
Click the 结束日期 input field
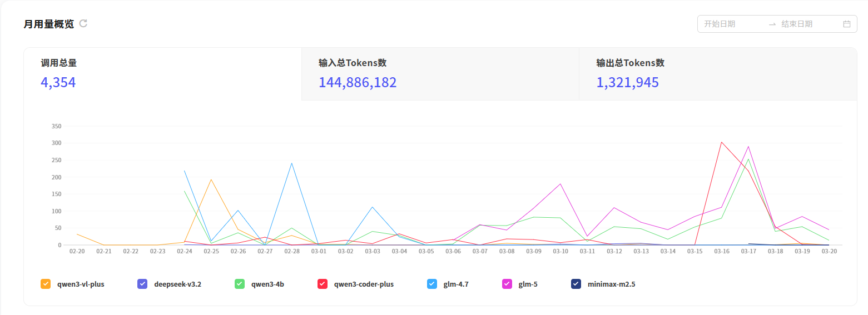[x=809, y=24]
